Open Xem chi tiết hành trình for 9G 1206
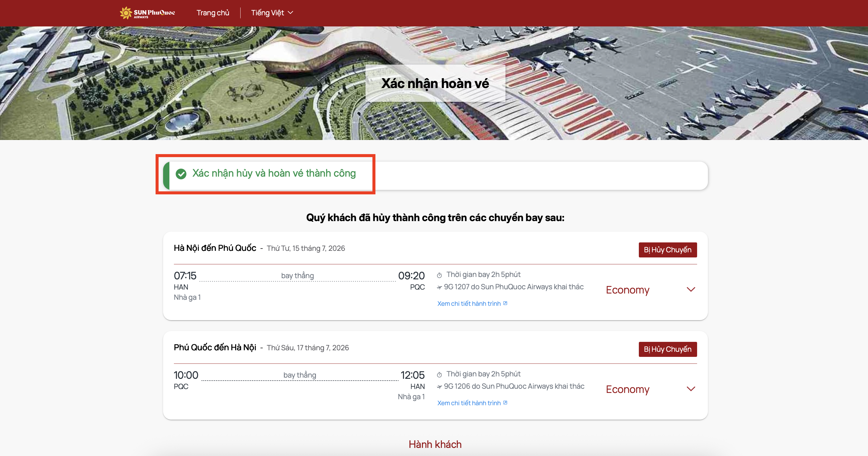Viewport: 868px width, 456px height. (469, 403)
